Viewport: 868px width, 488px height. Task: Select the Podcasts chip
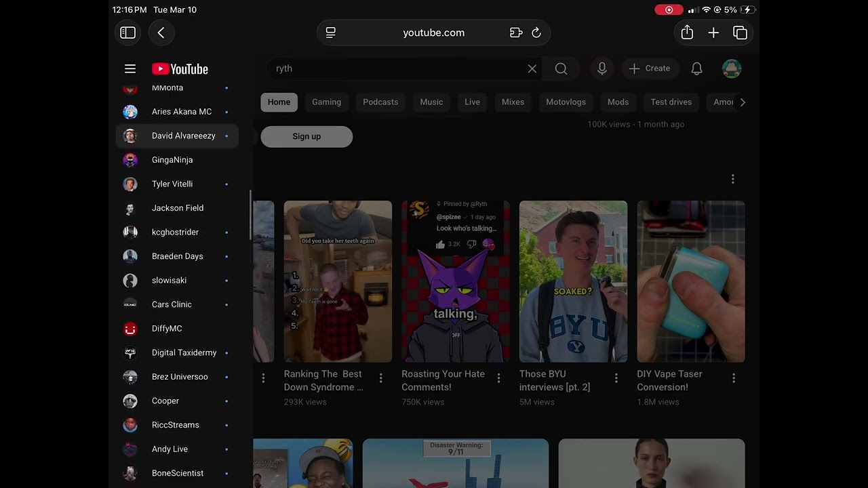point(380,102)
